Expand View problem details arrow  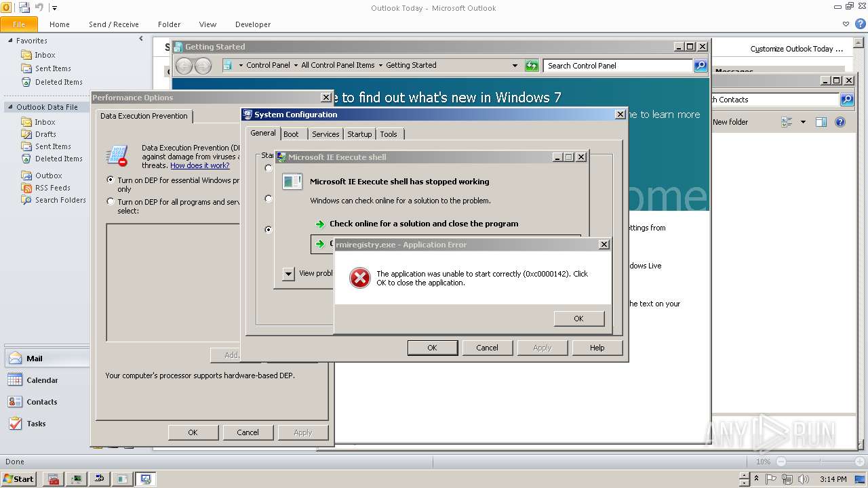click(288, 274)
